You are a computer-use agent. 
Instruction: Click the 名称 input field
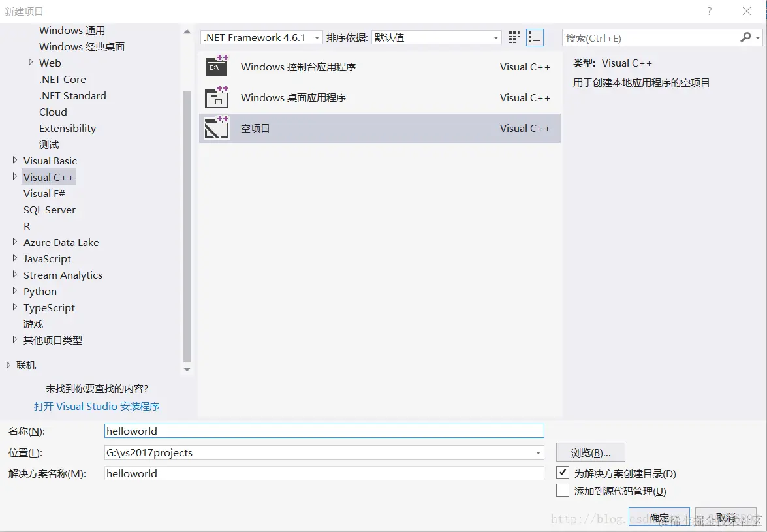pos(324,431)
